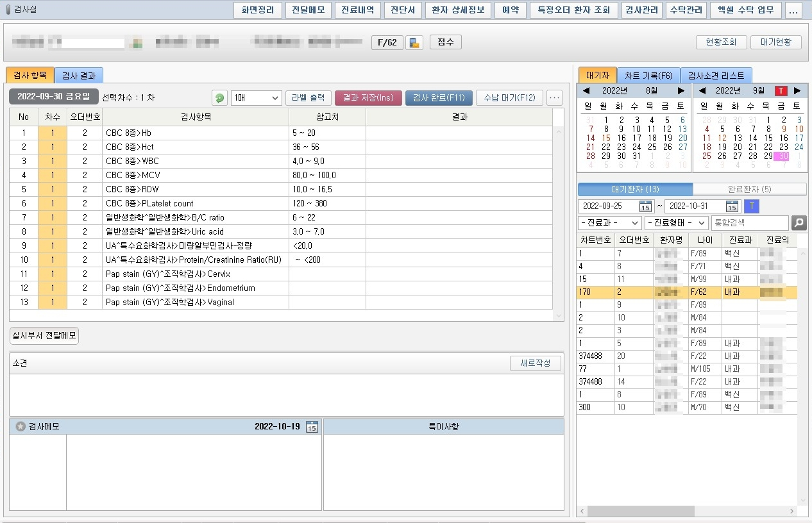
Task: Open the 차트 기록(F6) tab
Action: click(648, 76)
